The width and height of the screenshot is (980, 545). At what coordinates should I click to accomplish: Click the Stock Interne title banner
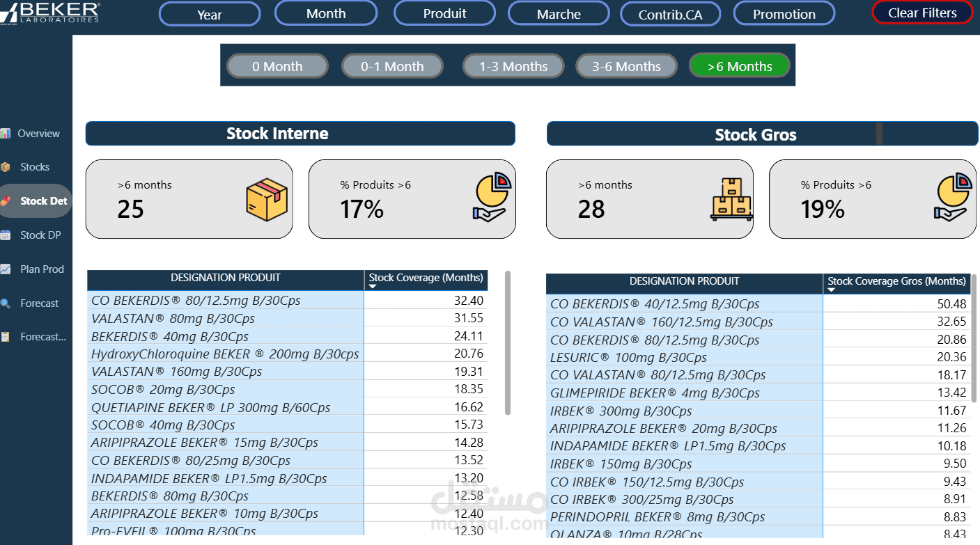[300, 134]
